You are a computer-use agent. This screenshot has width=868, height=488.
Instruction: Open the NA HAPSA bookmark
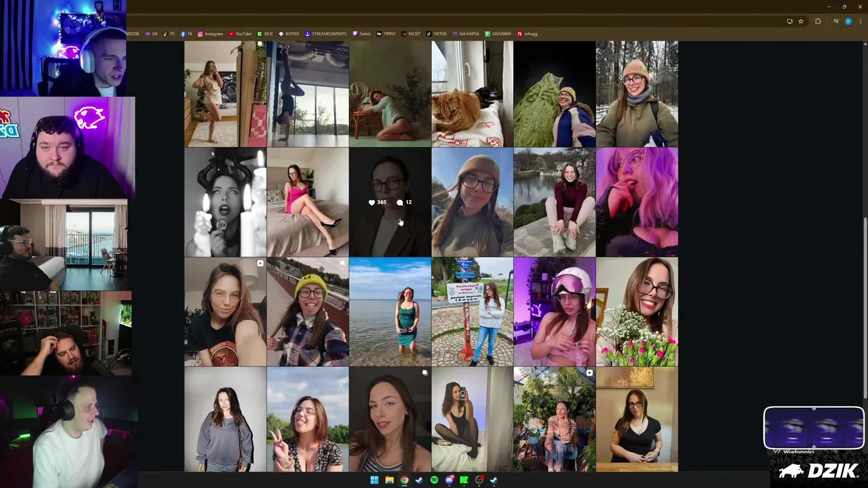(466, 33)
